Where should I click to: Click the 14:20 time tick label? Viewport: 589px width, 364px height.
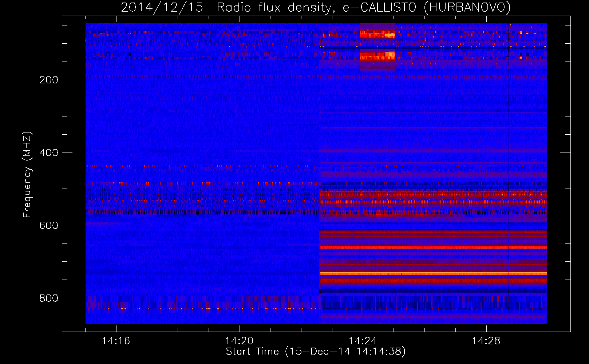239,341
